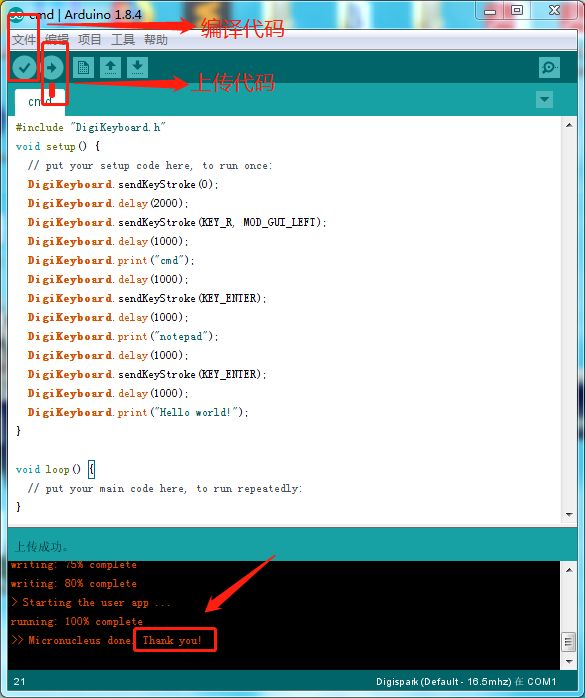Screen dimensions: 585x698
Task: Maximize the Arduino window
Action: pyautogui.click(x=516, y=10)
